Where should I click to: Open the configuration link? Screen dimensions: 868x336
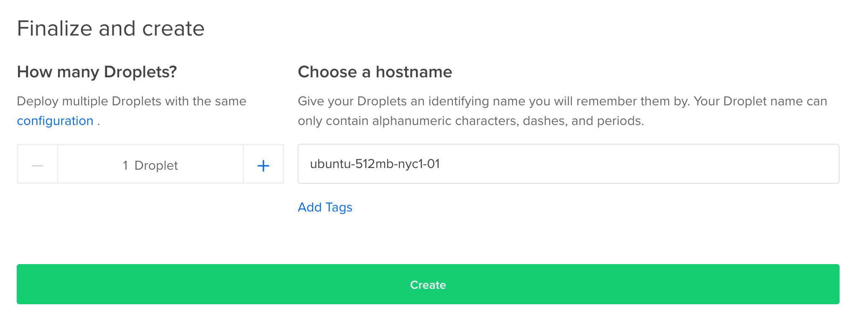click(x=55, y=121)
